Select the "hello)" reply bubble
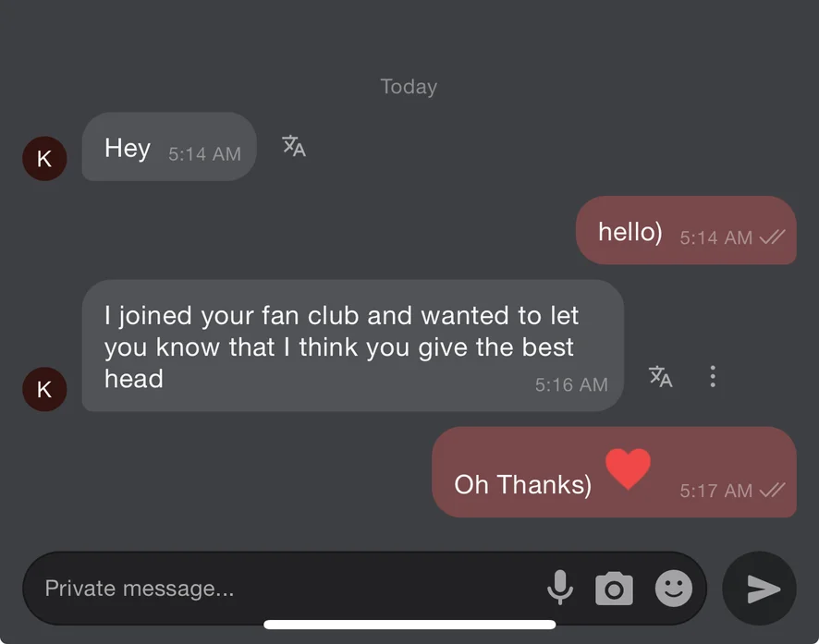Viewport: 819px width, 644px height. tap(630, 231)
